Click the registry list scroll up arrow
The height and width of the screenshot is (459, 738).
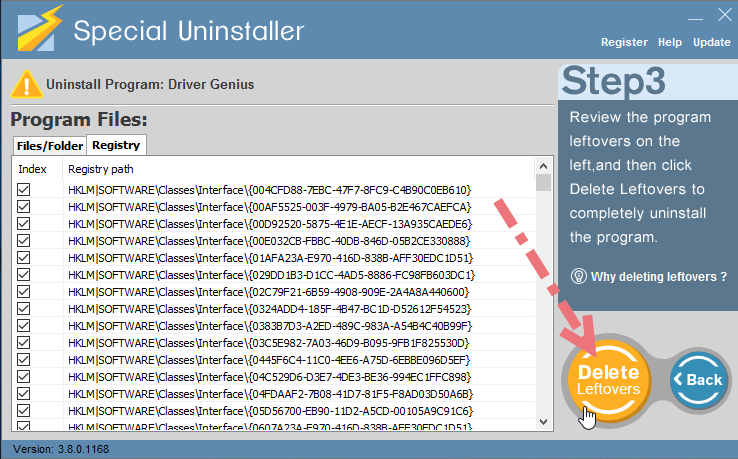[543, 166]
